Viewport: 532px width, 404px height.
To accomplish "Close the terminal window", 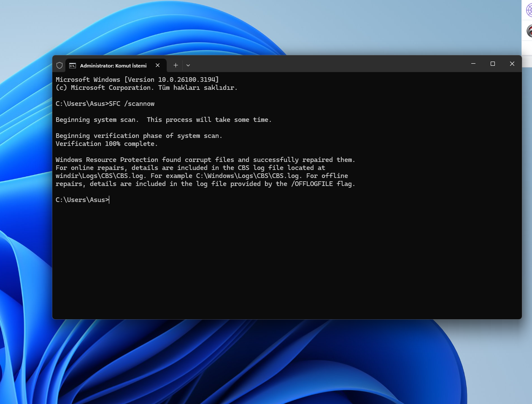I will tap(512, 64).
